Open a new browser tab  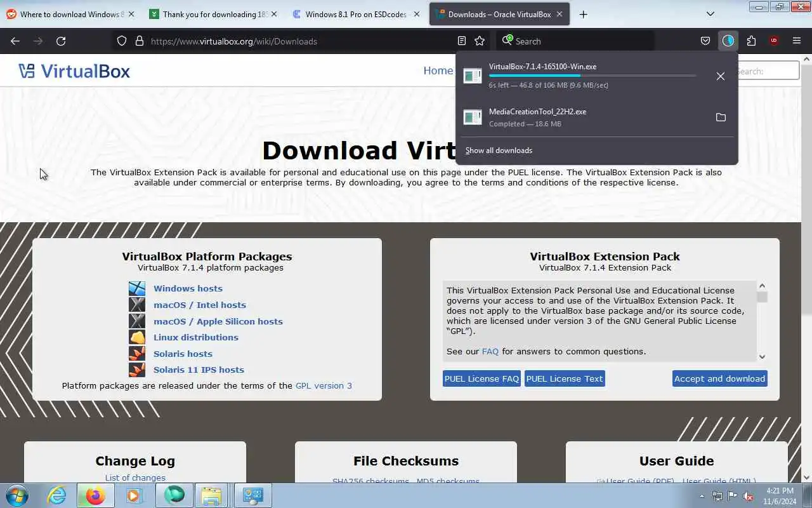click(x=584, y=14)
